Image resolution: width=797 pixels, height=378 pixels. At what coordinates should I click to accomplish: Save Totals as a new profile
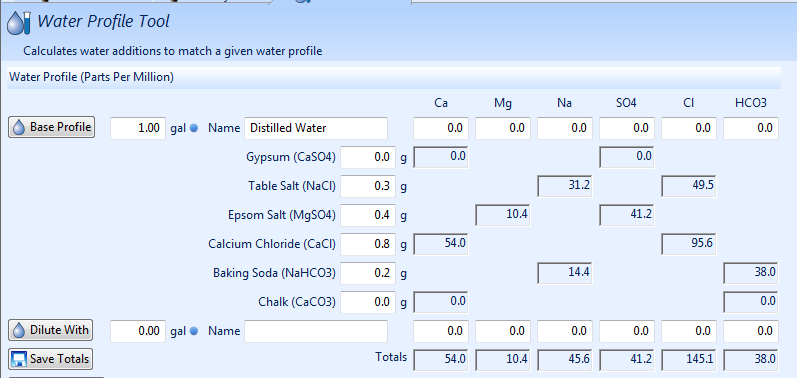click(x=50, y=359)
